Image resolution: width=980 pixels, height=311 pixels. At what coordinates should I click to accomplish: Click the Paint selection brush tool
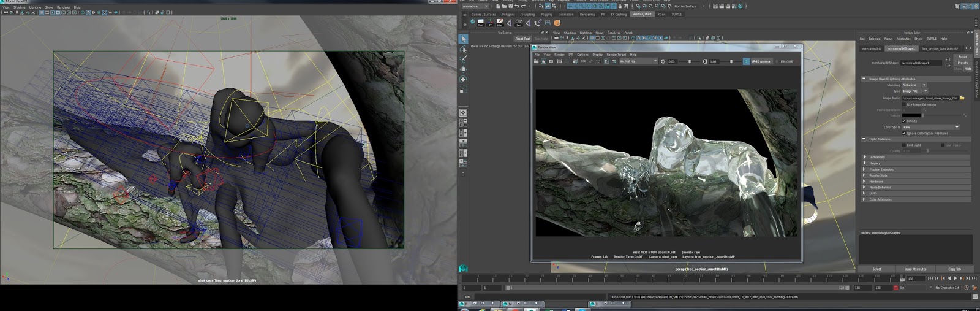tap(463, 60)
